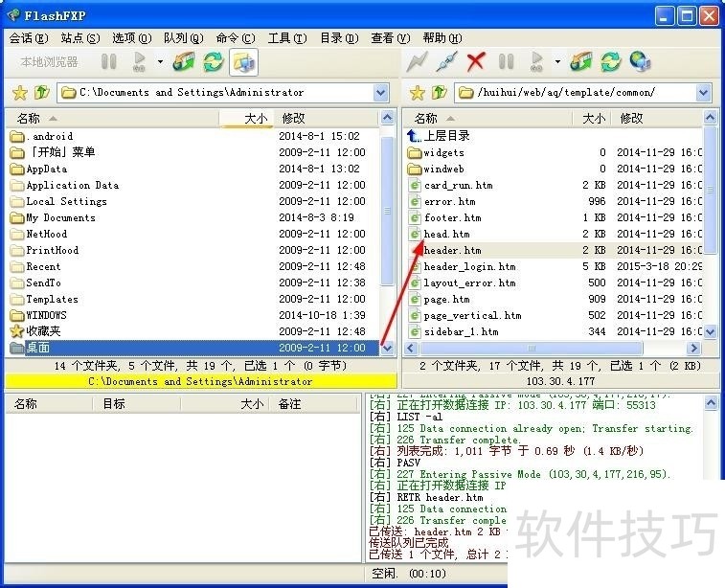
Task: Sort remote files by 大小 column
Action: (x=592, y=119)
